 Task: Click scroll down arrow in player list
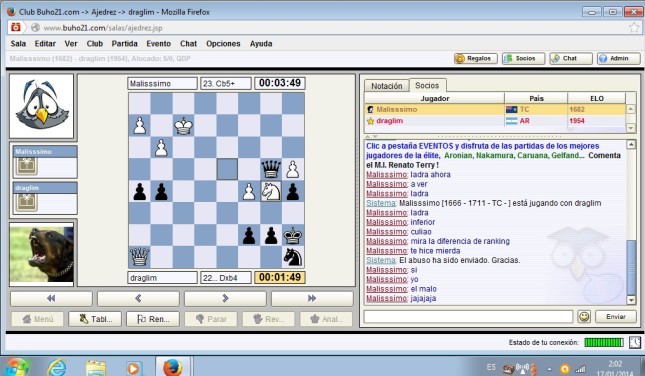pyautogui.click(x=630, y=128)
